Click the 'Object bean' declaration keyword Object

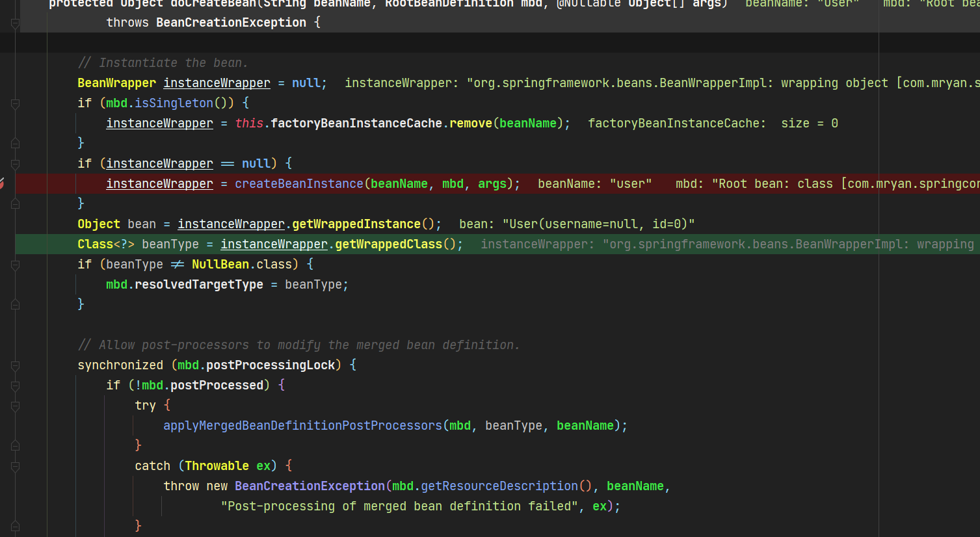[x=99, y=224]
